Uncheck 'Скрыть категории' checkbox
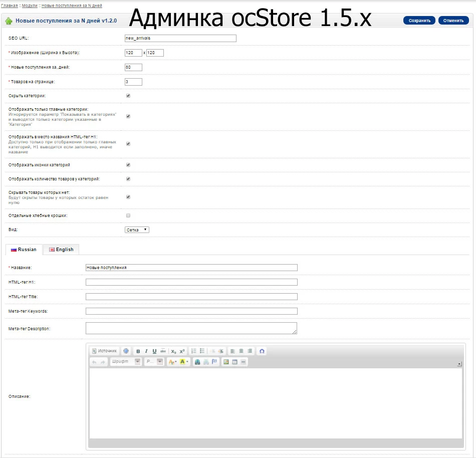Viewport: 476px width, 458px height. coord(128,96)
